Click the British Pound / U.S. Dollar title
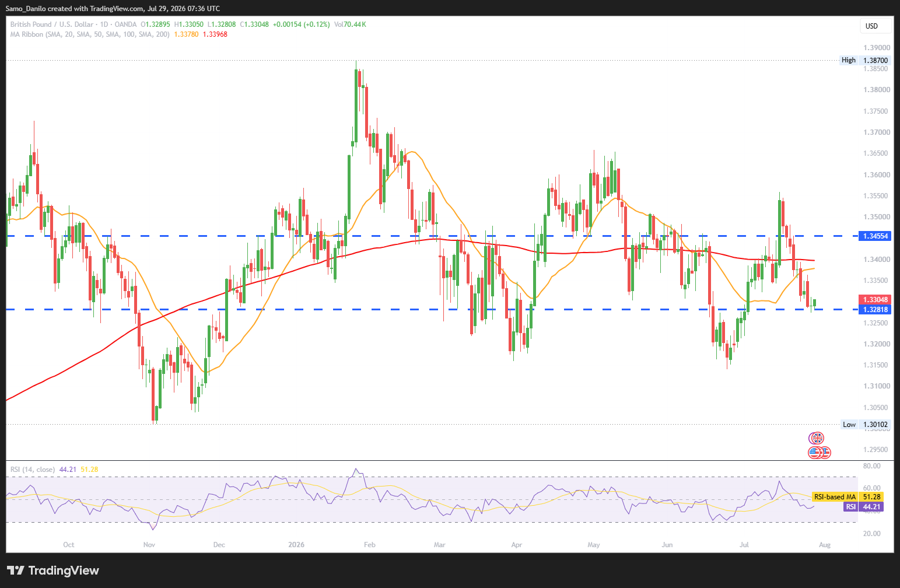 point(52,24)
